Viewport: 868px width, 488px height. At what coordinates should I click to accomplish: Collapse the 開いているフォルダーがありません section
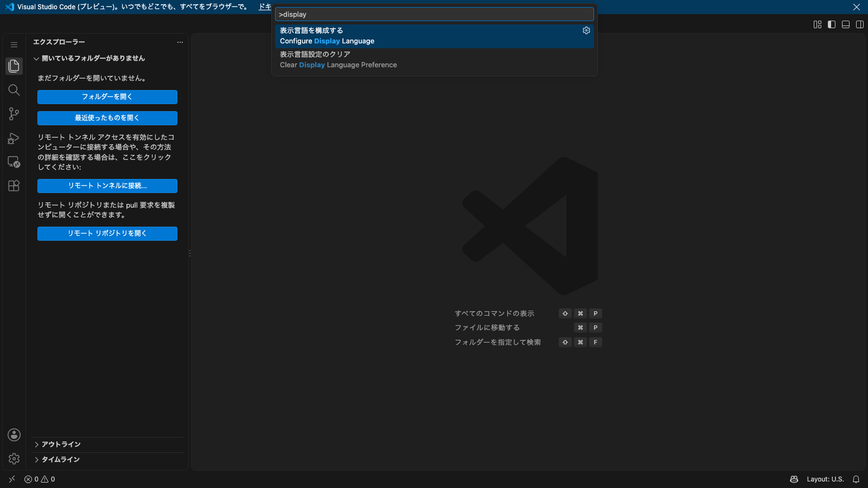[x=107, y=59]
